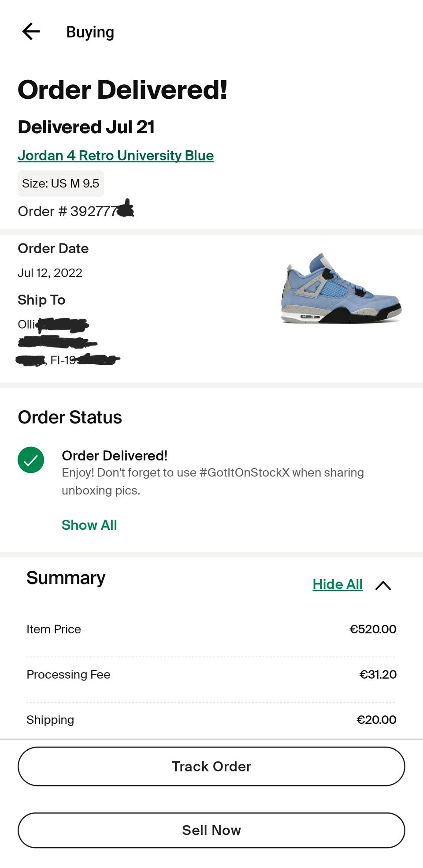
Task: Collapse the Summary with the chevron arrow
Action: 383,585
